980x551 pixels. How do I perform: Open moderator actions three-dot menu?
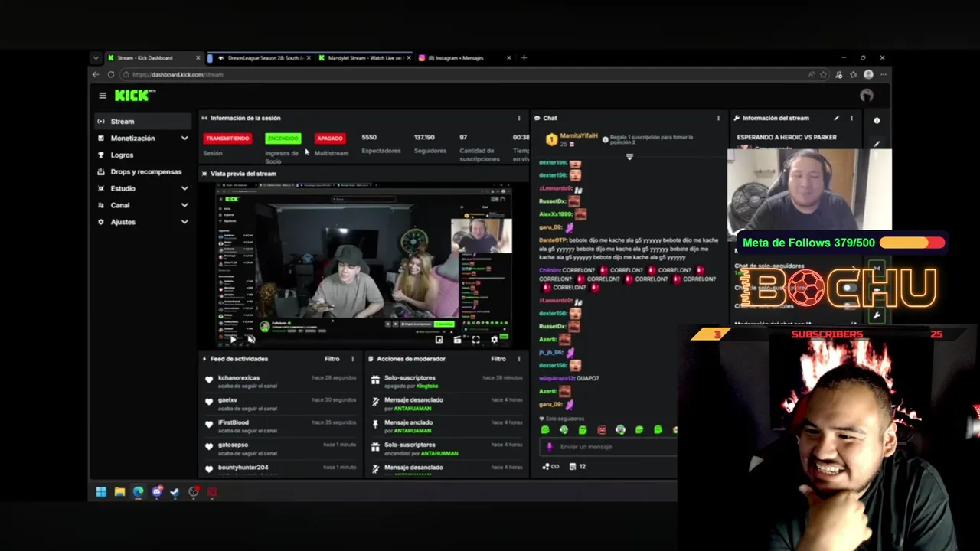[x=519, y=358]
